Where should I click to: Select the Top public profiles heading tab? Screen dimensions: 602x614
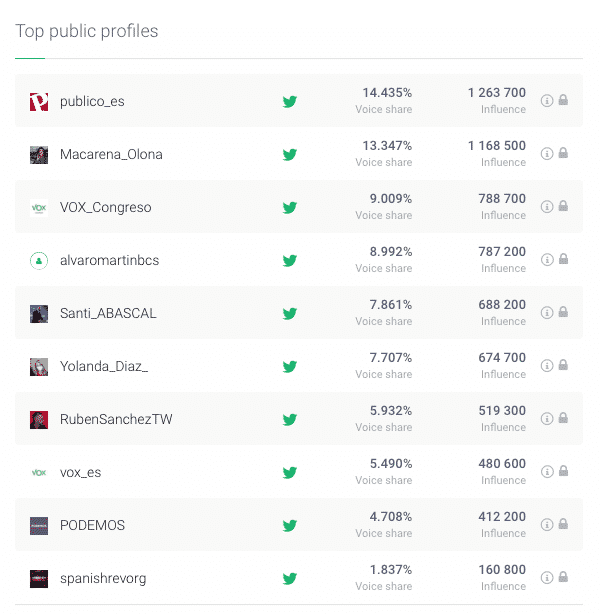(87, 31)
